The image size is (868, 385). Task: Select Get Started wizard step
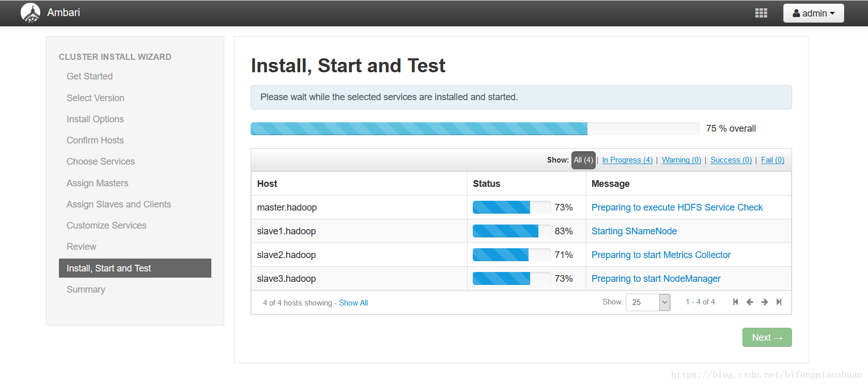click(89, 76)
